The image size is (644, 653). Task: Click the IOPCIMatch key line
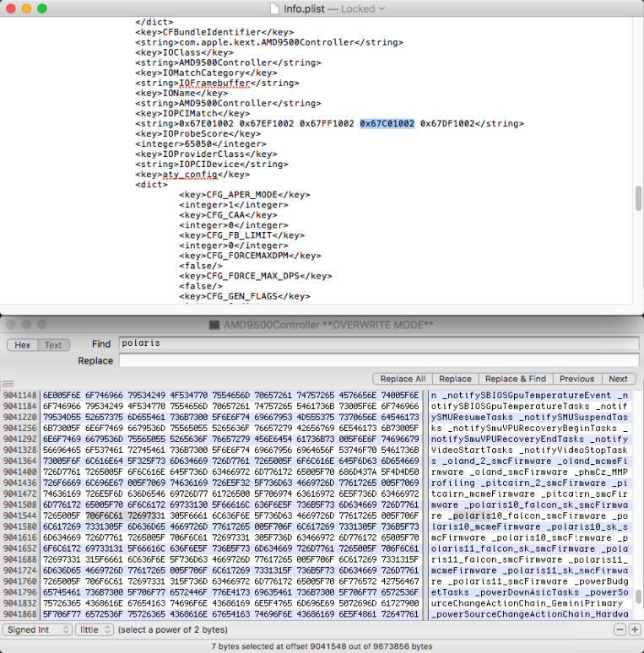click(x=192, y=114)
